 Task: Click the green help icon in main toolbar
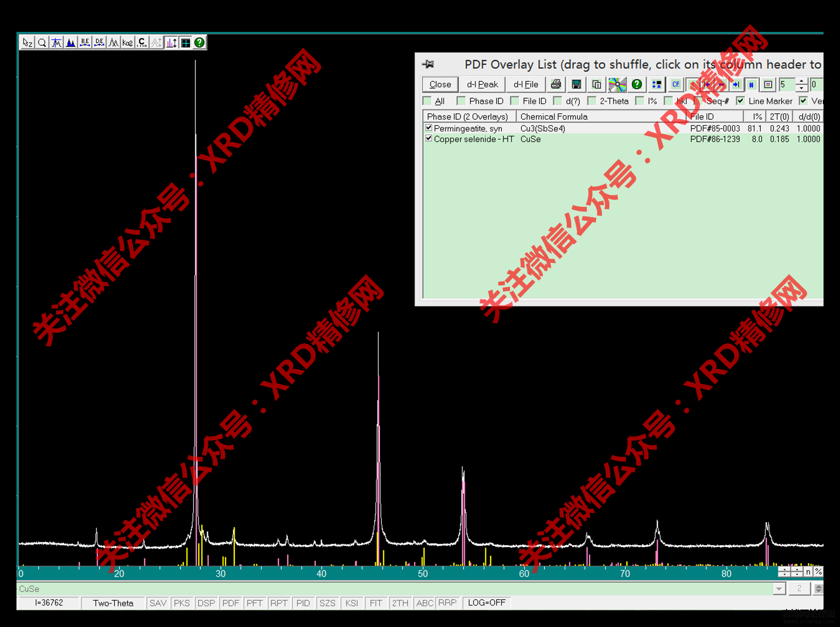[199, 43]
